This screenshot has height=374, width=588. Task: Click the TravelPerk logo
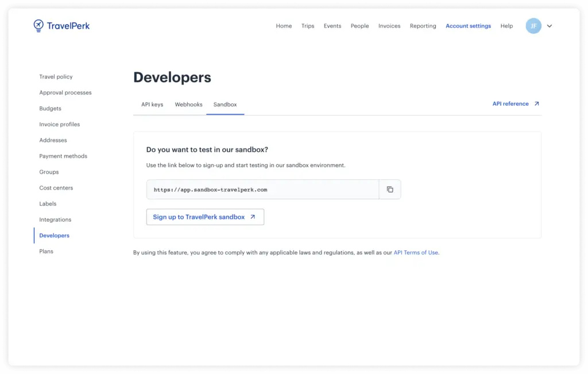click(x=61, y=26)
